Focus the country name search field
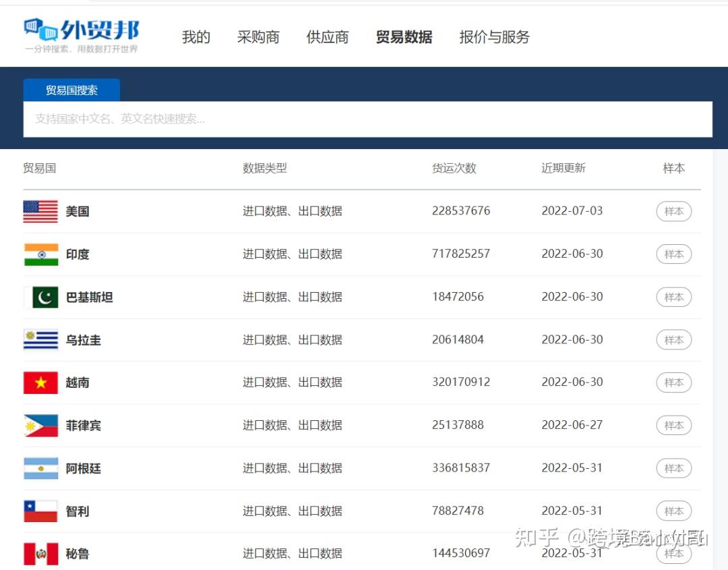 click(368, 119)
